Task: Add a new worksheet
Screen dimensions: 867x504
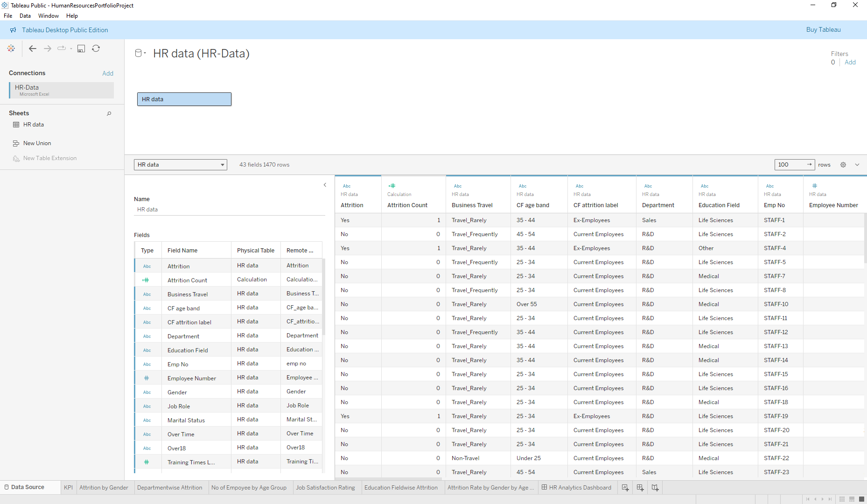Action: [625, 488]
